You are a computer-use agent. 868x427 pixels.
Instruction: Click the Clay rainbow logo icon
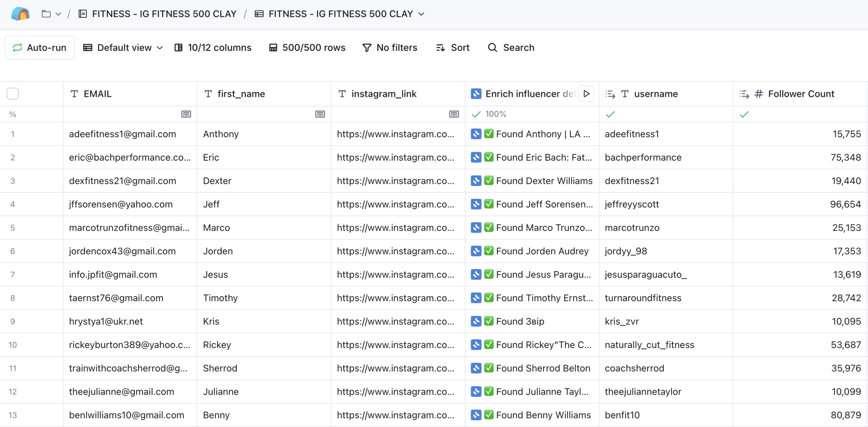(20, 14)
